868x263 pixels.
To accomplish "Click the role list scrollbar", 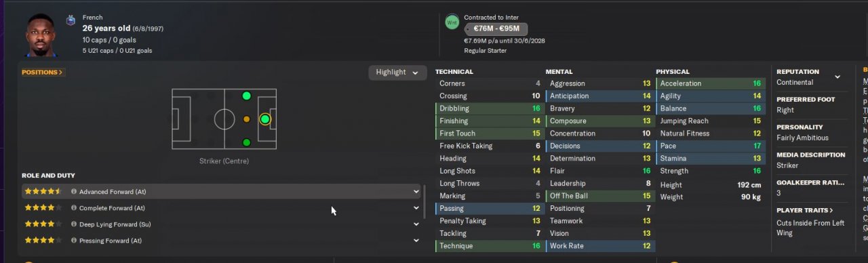I will [425, 201].
